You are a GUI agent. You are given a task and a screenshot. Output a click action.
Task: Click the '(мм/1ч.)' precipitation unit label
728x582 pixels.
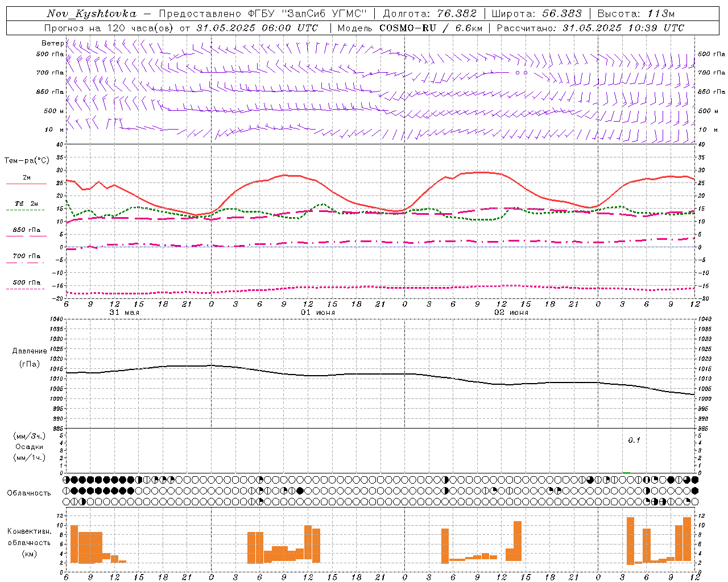[x=30, y=458]
